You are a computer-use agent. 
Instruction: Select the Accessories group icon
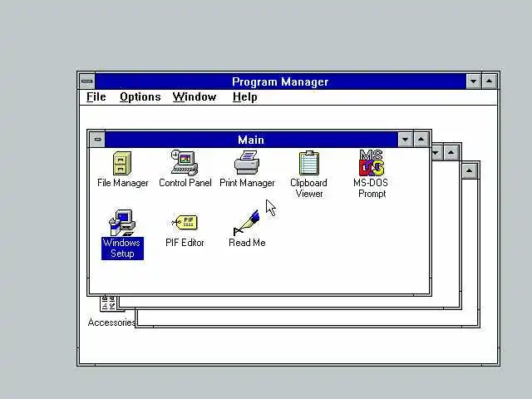[112, 303]
